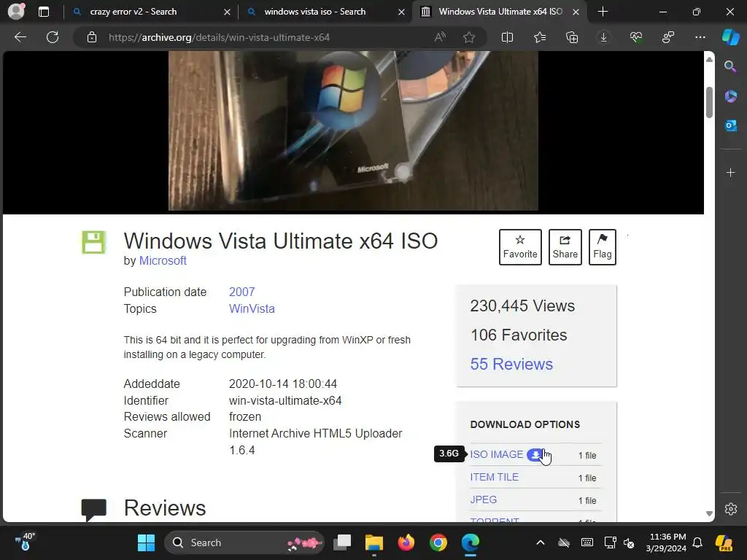This screenshot has width=747, height=560.
Task: Download the ISO image via the blue download icon
Action: tap(535, 455)
